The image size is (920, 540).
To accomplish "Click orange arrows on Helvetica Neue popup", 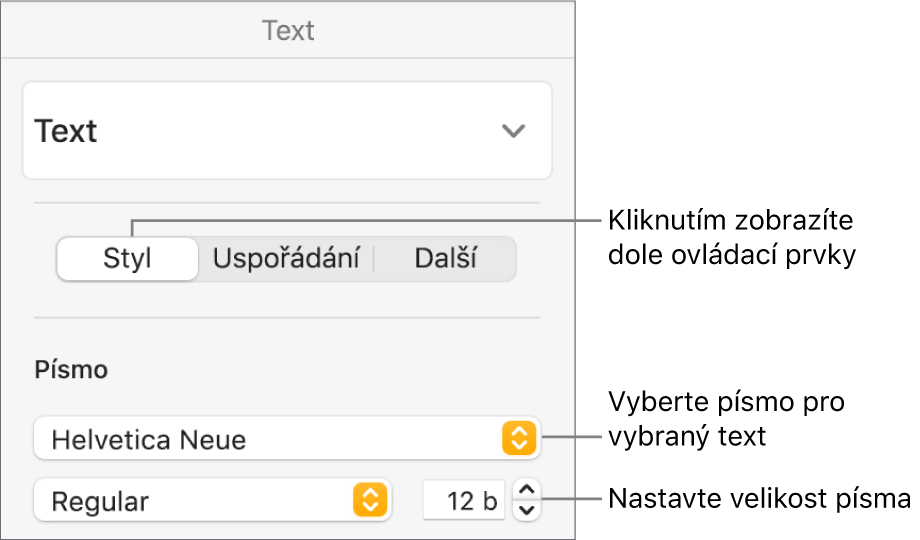I will pos(519,439).
